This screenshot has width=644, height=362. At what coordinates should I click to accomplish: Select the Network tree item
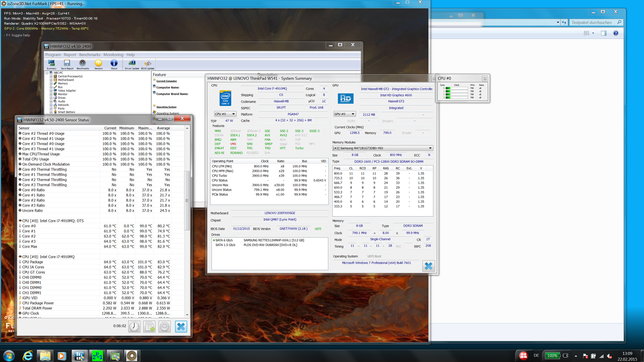coord(63,105)
